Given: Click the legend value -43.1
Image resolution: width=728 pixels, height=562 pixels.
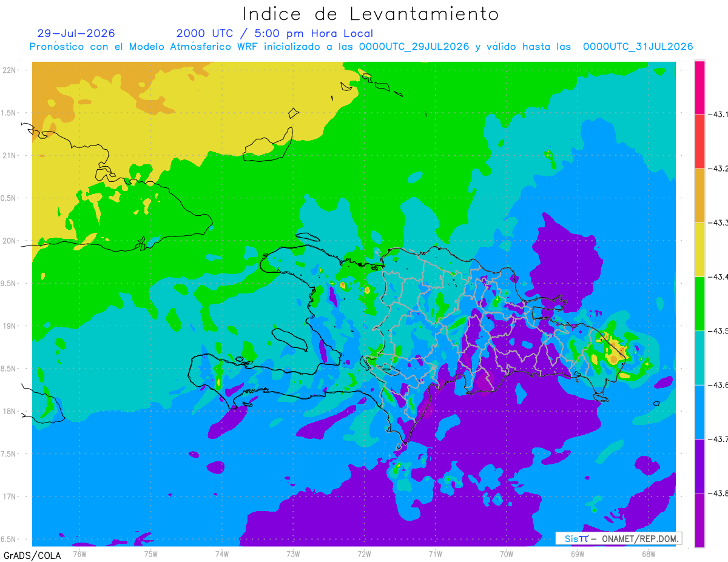Looking at the screenshot, I should click(720, 115).
